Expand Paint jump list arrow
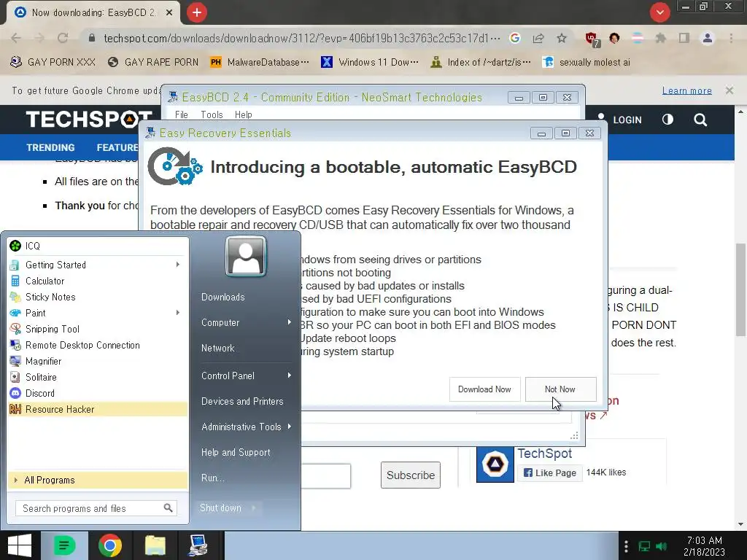This screenshot has width=747, height=560. coord(178,313)
